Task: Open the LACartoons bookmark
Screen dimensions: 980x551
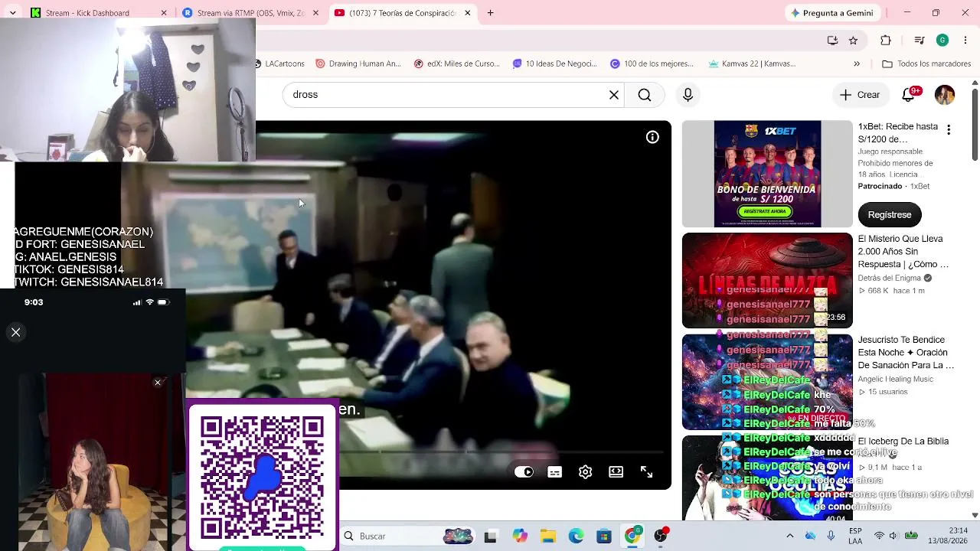Action: (x=280, y=64)
